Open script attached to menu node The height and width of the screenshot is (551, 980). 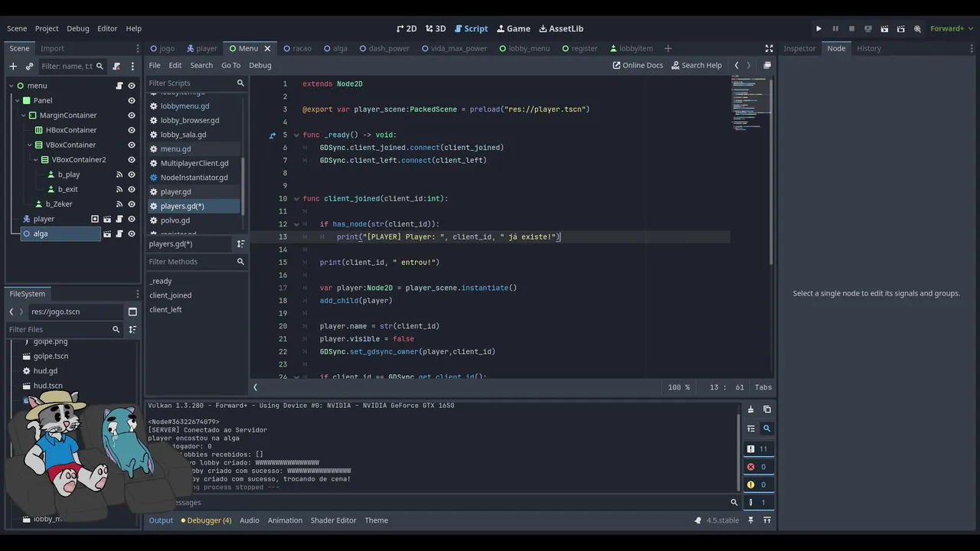(x=119, y=86)
